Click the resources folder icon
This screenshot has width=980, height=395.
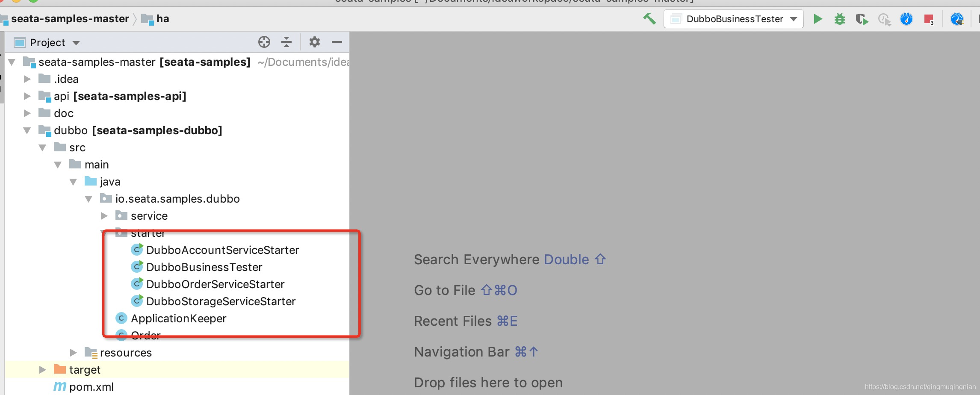point(91,353)
